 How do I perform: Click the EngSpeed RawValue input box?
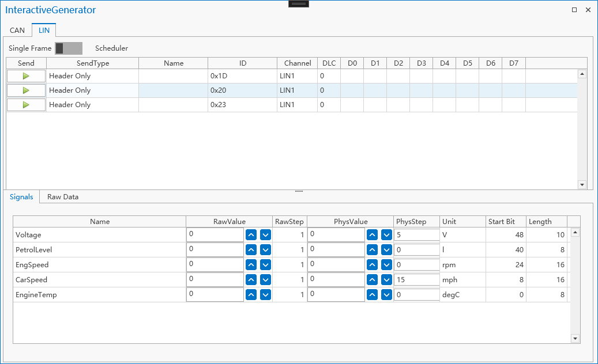[x=215, y=265]
